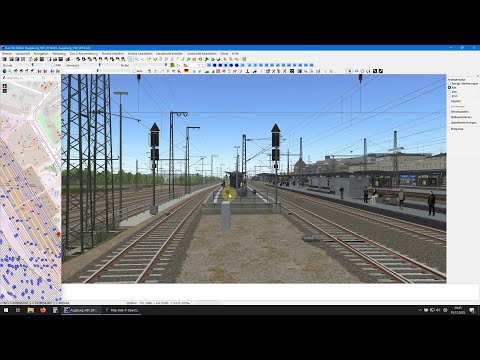Open the Strecke erstellen menu

tap(113, 53)
